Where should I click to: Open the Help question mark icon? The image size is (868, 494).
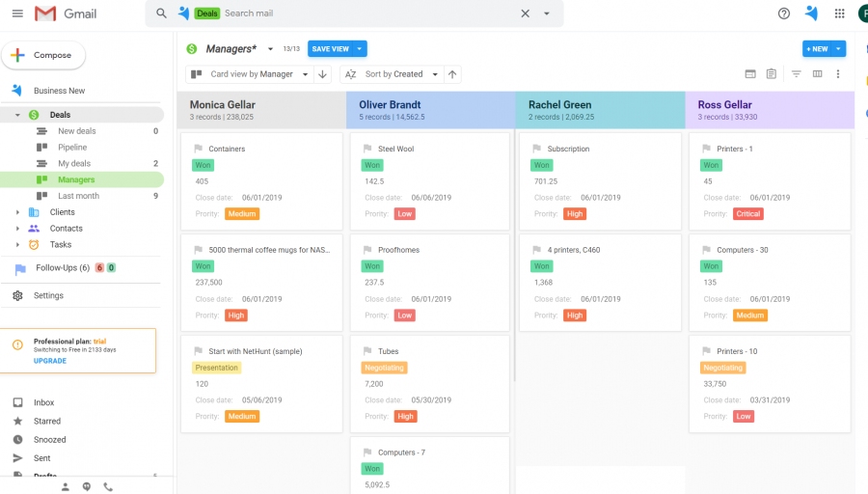coord(784,14)
